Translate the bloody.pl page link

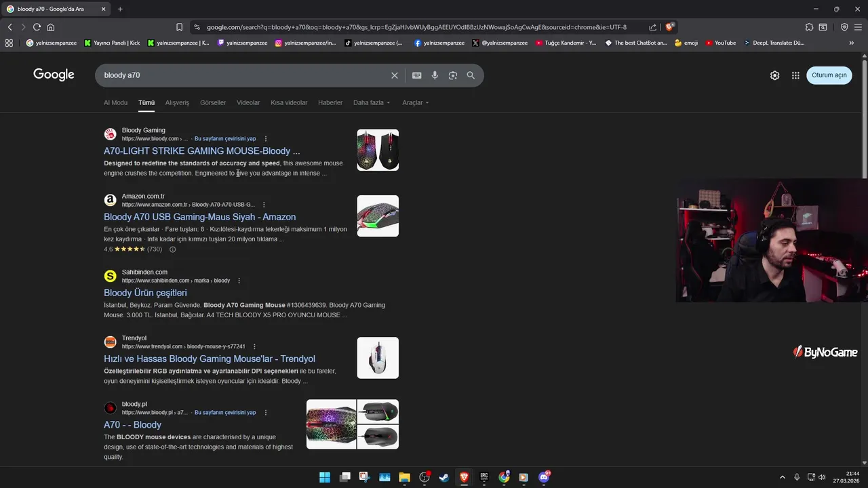(x=225, y=413)
